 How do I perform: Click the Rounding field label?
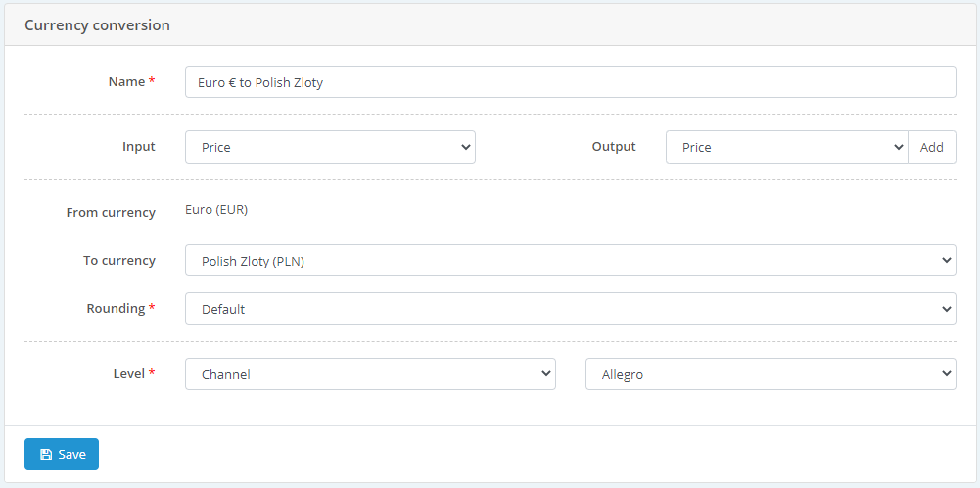coord(116,309)
